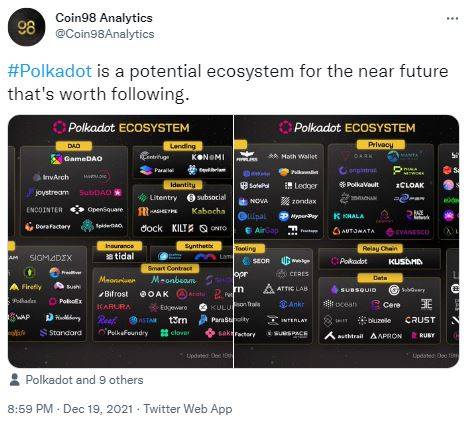Click the CRUST logo in the Data section
This screenshot has height=423, width=469.
tap(420, 320)
